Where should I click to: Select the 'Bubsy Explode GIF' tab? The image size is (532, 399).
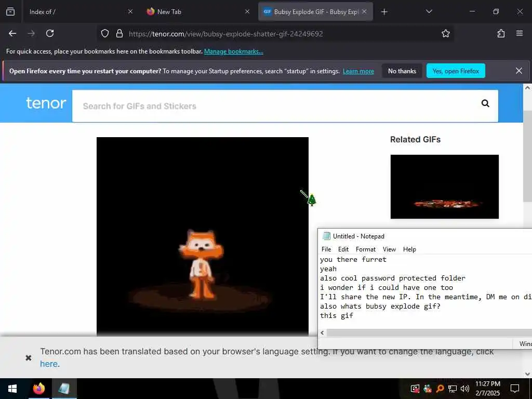coord(315,11)
